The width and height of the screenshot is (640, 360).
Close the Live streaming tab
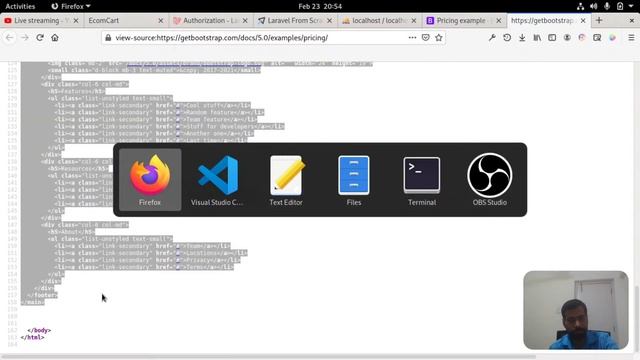[76, 20]
